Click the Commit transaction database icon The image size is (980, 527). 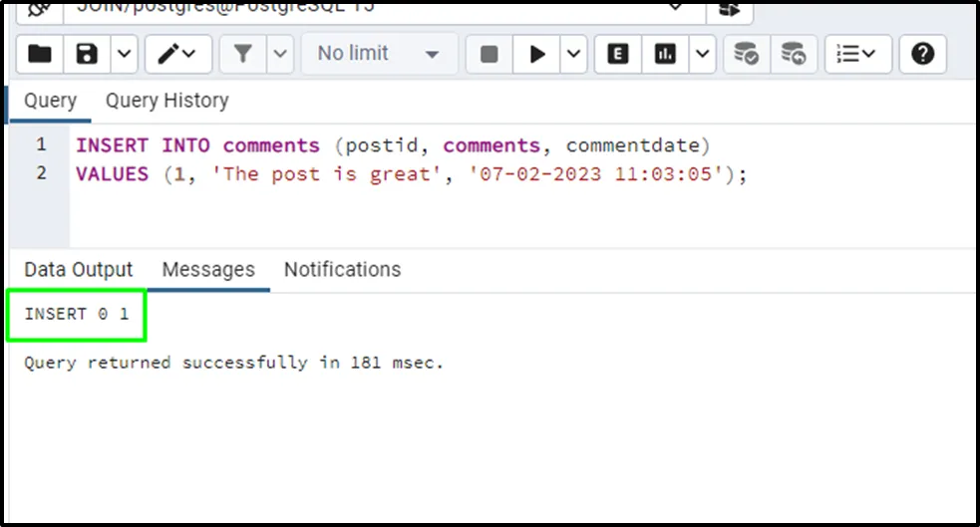[x=746, y=54]
